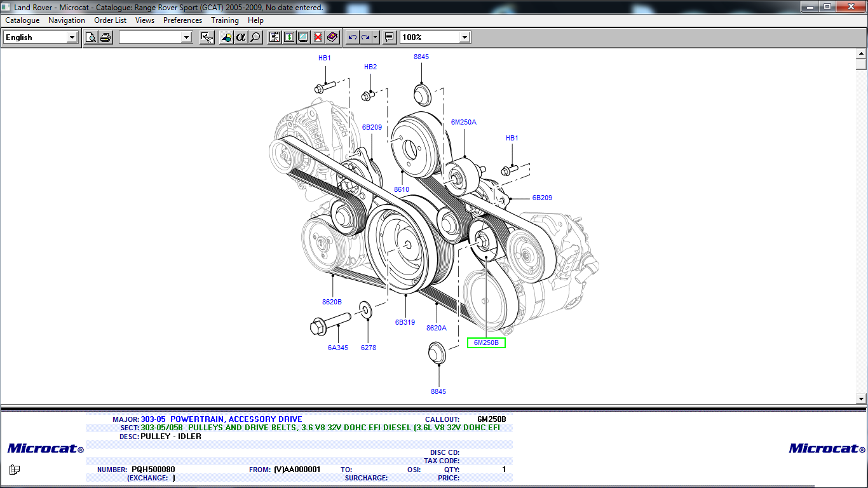Screen dimensions: 868x488
Task: Click the dollar sign price icon
Action: pos(289,37)
